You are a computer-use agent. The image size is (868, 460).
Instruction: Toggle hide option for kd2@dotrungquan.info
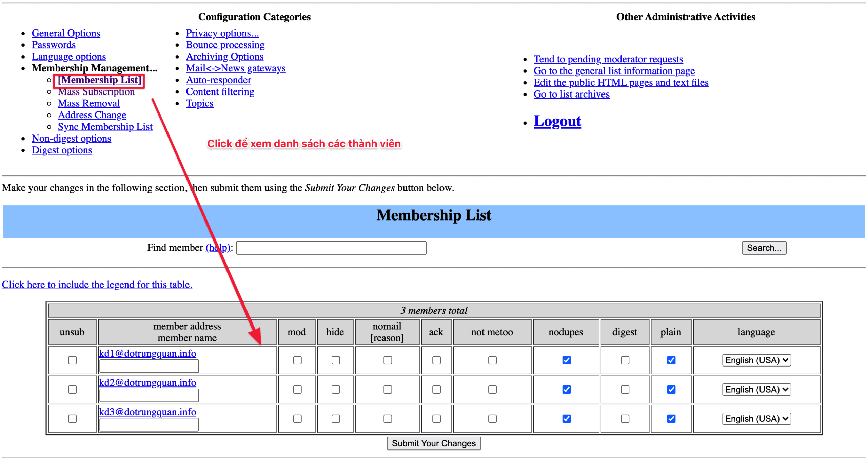pyautogui.click(x=335, y=390)
